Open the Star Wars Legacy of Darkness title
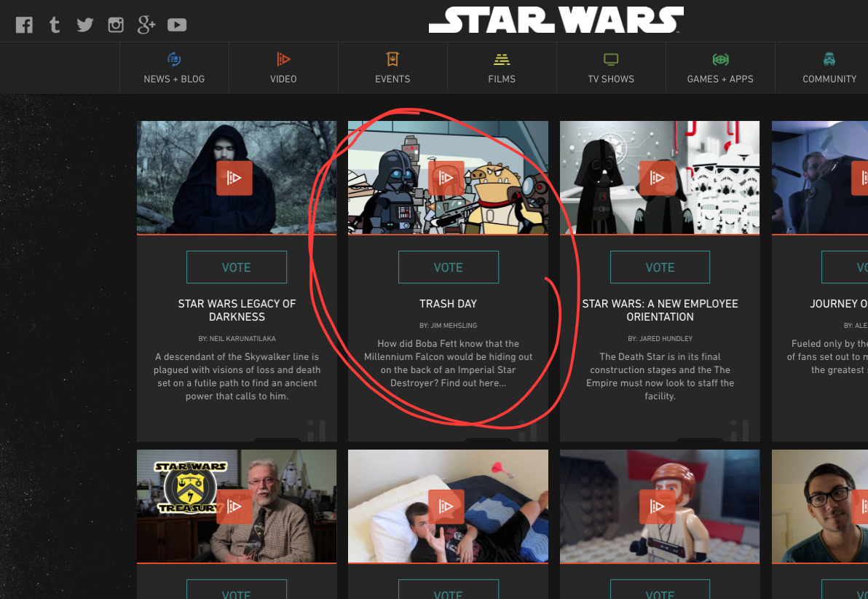Viewport: 868px width, 599px height. pyautogui.click(x=237, y=310)
